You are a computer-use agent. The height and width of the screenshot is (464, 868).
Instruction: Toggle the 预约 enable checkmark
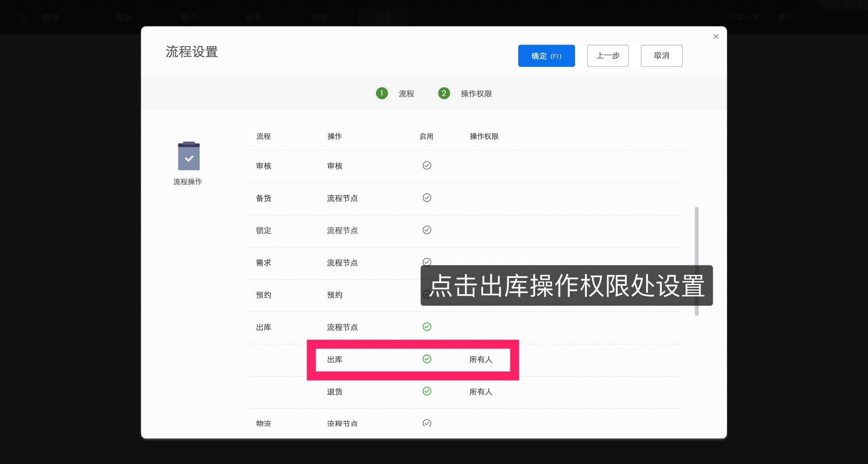[x=427, y=294]
